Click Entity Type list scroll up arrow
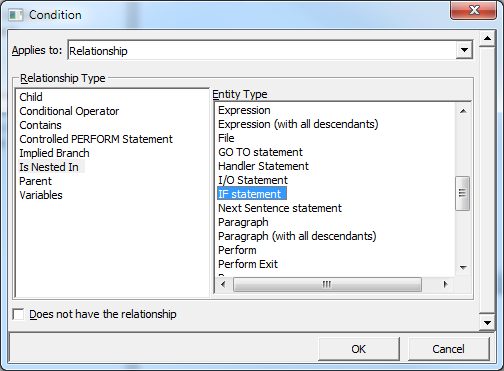This screenshot has height=371, width=504. point(463,111)
